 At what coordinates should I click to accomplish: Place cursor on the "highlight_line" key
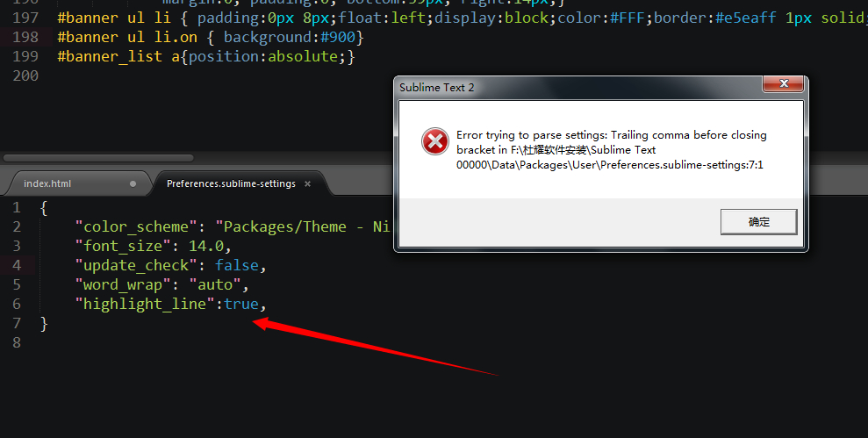point(145,304)
